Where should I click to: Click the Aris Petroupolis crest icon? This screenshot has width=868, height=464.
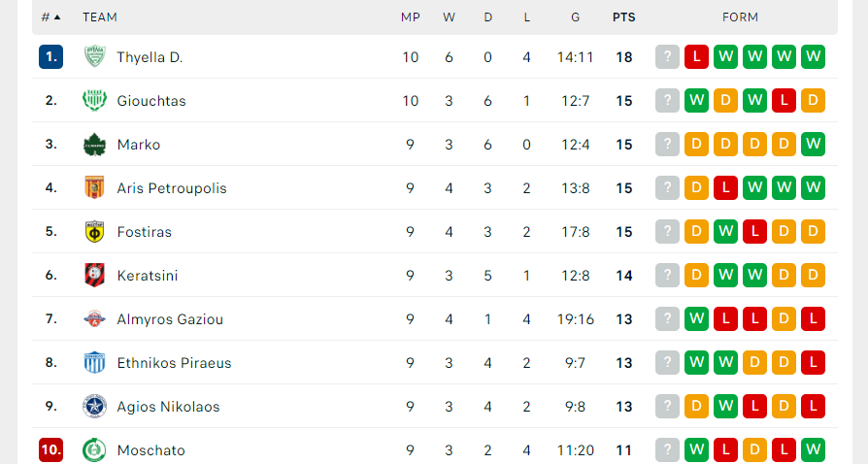[94, 187]
